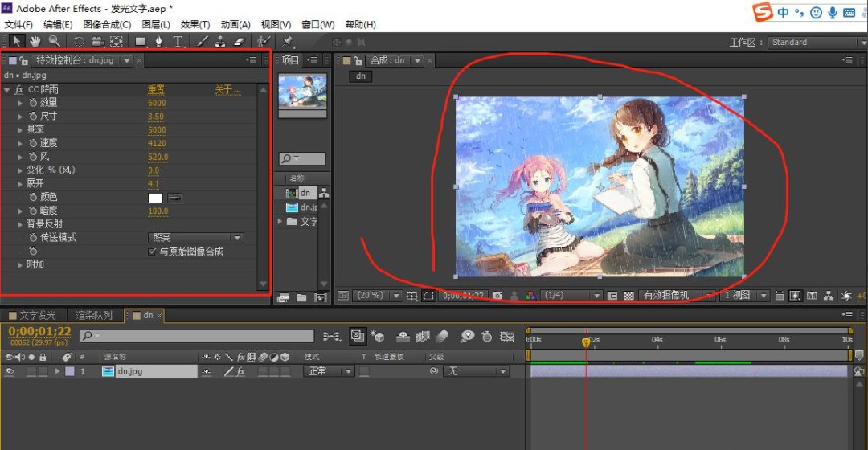Expand the 背景反射 property group
This screenshot has height=450, width=868.
point(21,224)
